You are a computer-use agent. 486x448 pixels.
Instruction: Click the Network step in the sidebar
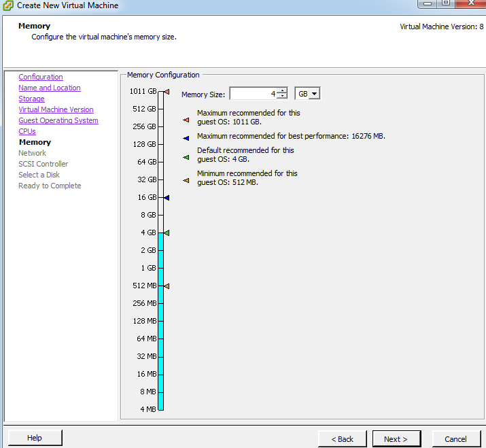(32, 153)
